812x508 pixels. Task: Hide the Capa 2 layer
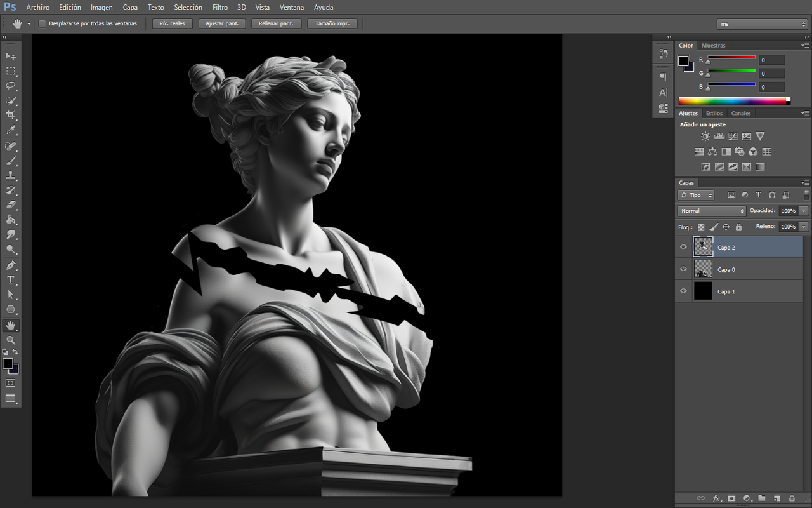pyautogui.click(x=683, y=247)
